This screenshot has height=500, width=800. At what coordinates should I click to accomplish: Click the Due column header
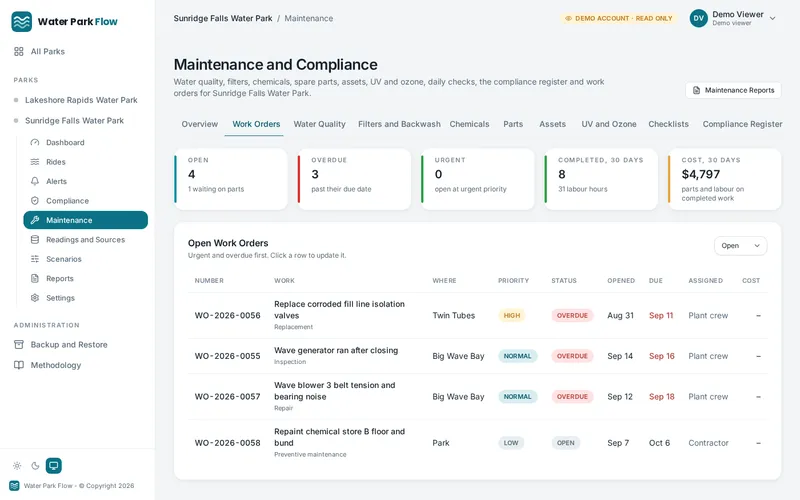click(x=656, y=281)
